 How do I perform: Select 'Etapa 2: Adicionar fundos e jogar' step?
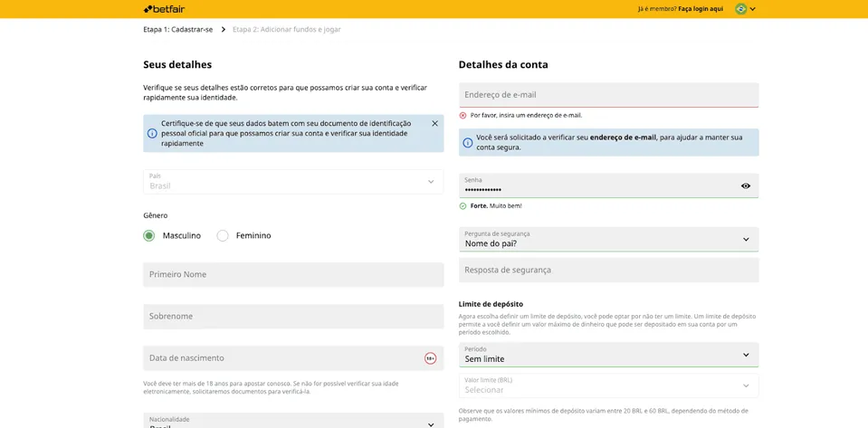(x=286, y=29)
